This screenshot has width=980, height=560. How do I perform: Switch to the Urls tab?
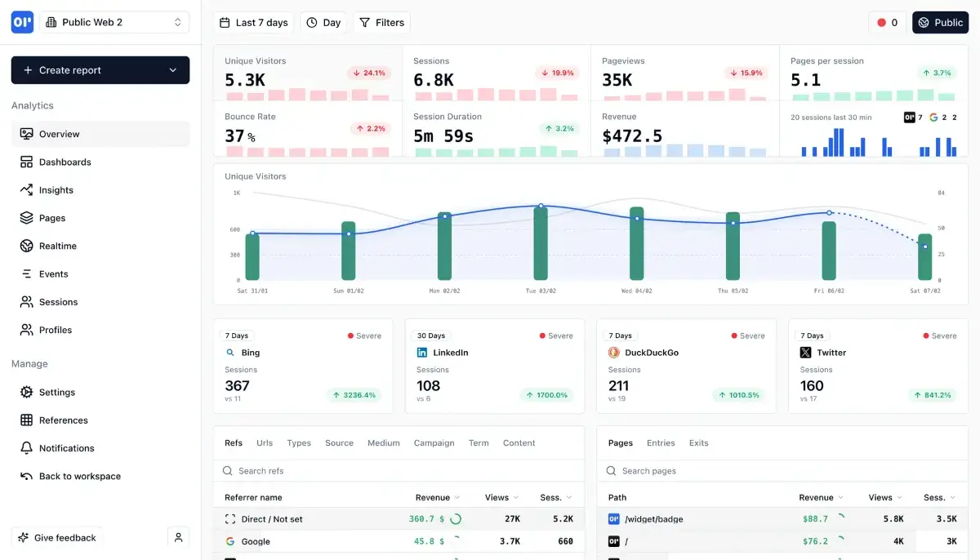[x=265, y=442]
